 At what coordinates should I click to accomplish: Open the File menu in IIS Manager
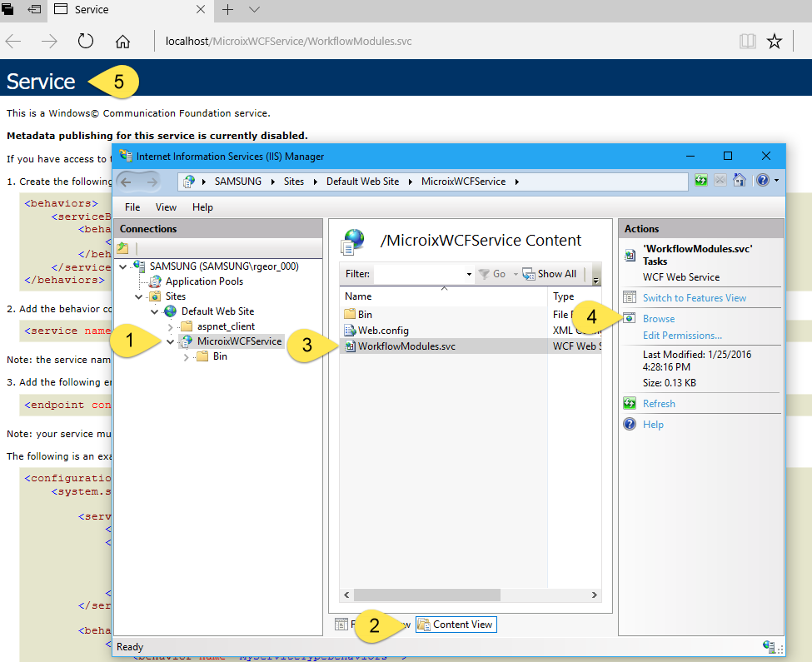pos(132,207)
